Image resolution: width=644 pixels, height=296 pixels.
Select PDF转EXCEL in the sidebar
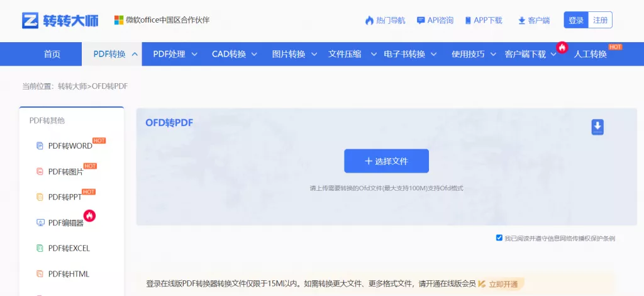69,248
